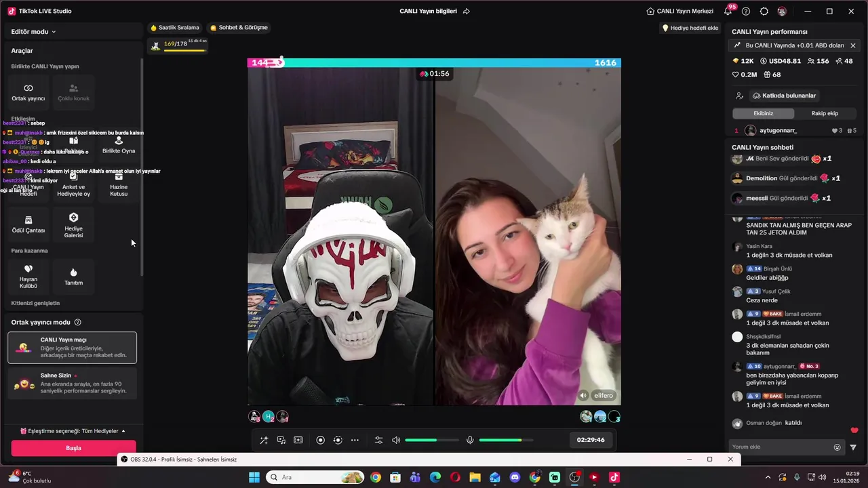Viewport: 868px width, 488px height.
Task: Open Anket ve Hediyeyle oy tool
Action: [x=73, y=184]
